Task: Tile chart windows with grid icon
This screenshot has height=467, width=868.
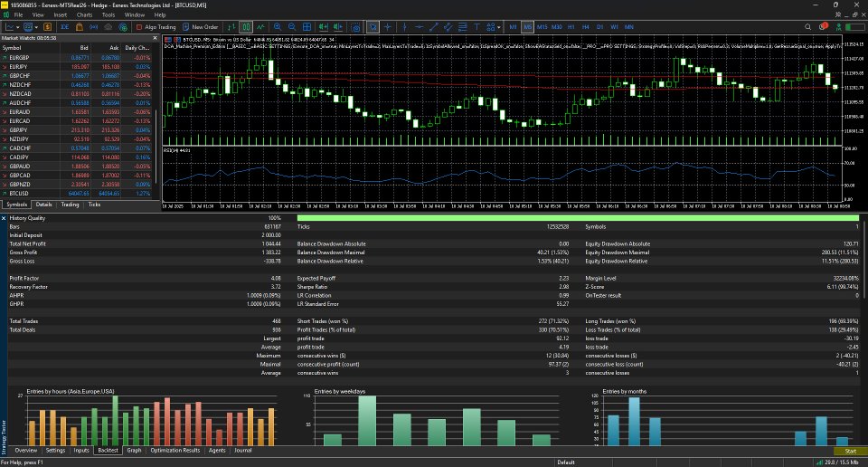Action: point(307,26)
